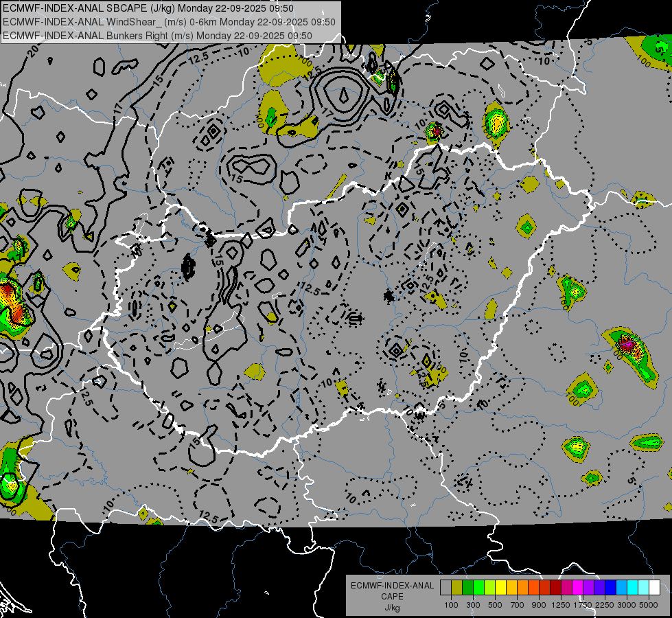Click the 5000 value label in legend
The width and height of the screenshot is (672, 618).
click(649, 604)
